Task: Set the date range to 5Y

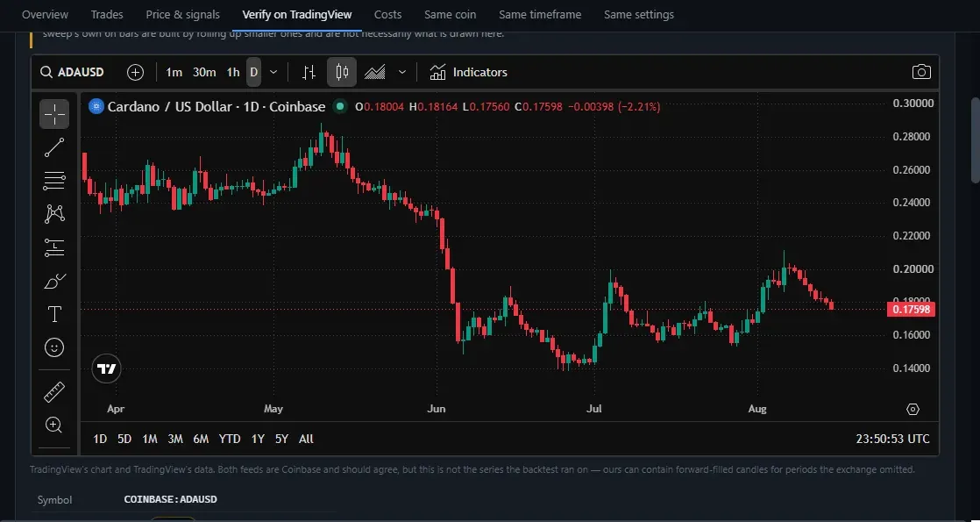Action: (282, 439)
